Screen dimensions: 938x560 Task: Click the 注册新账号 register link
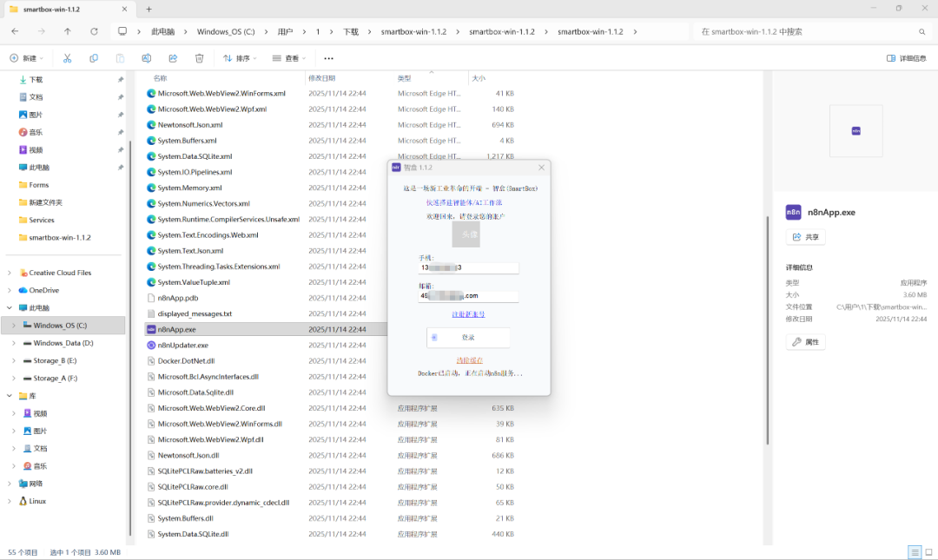pos(468,314)
